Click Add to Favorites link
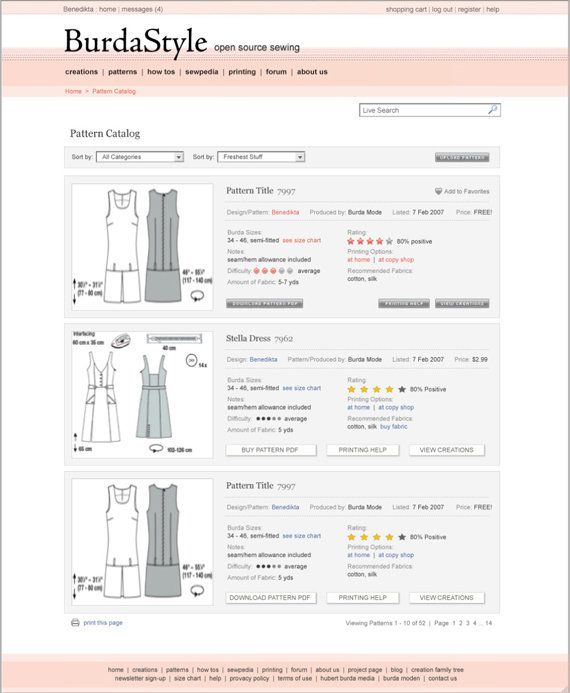This screenshot has height=693, width=570. click(x=467, y=191)
